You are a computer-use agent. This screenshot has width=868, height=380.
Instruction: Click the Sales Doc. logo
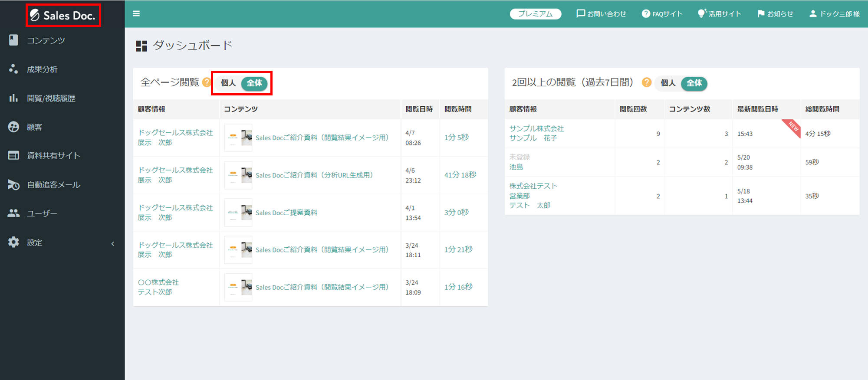click(63, 16)
